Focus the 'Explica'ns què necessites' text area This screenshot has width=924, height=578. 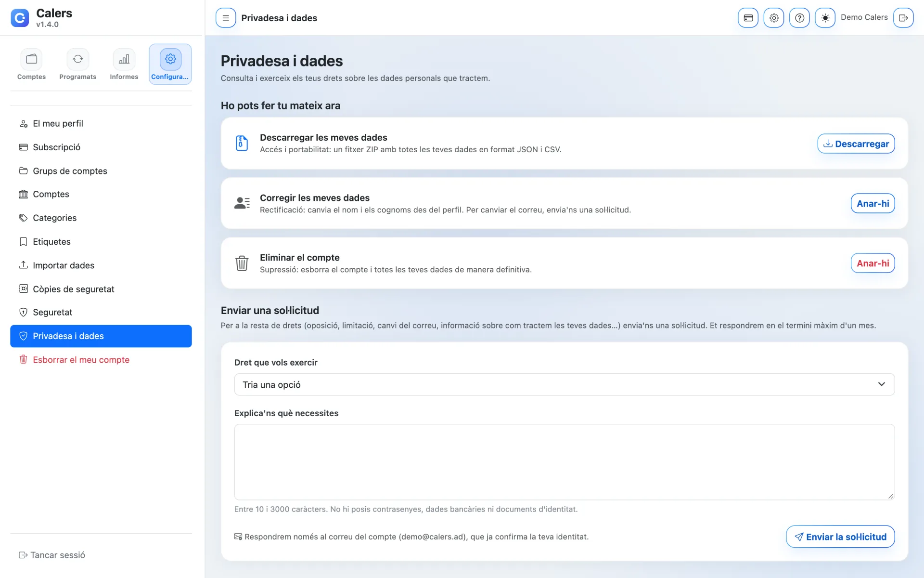coord(564,462)
